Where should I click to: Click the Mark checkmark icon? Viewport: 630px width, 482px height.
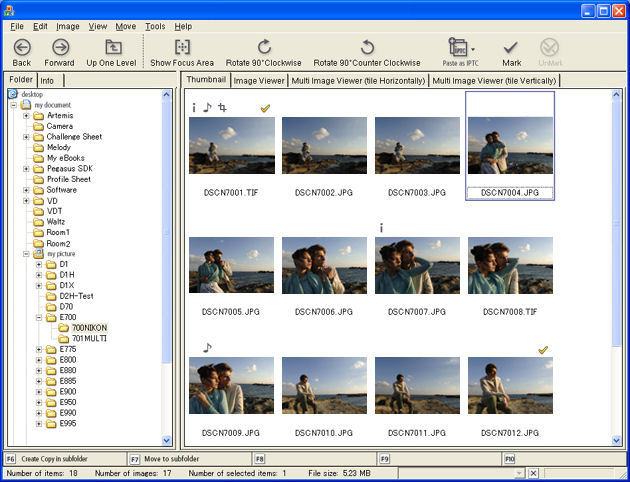(511, 47)
